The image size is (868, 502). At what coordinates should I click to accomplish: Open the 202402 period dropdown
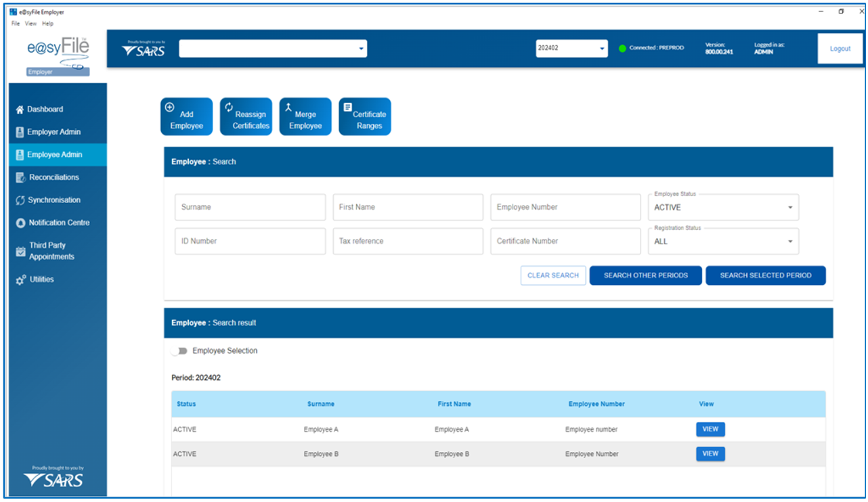pyautogui.click(x=571, y=49)
